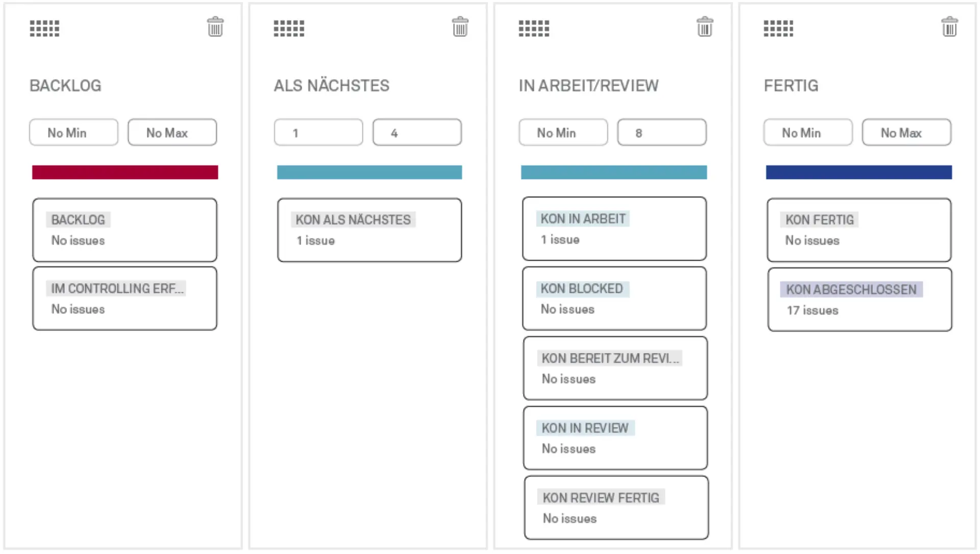Delete the BACKLOG column via its trash icon

(x=215, y=27)
